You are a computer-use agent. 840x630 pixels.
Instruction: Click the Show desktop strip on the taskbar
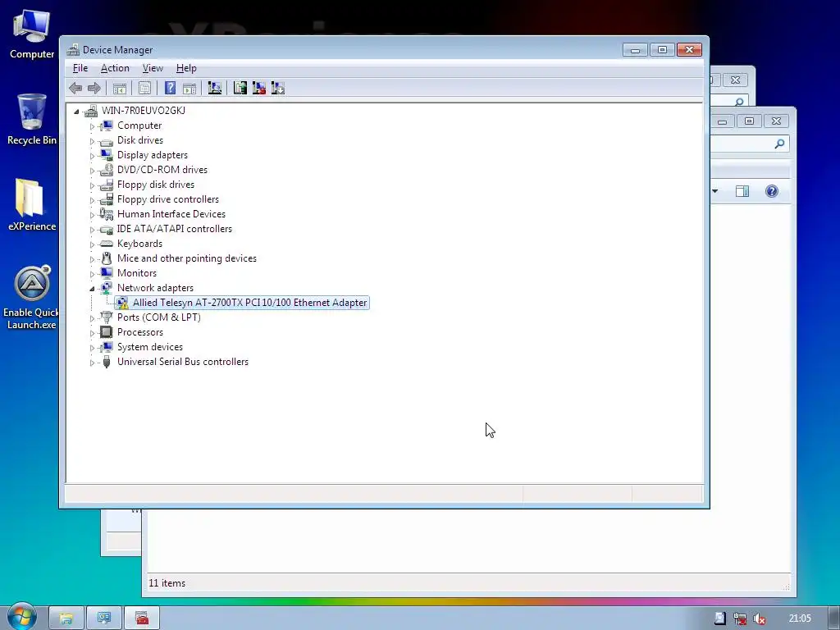[833, 619]
